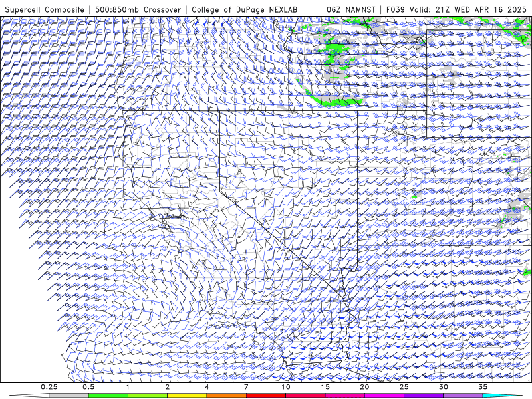
Task: Click the '7' legend value
Action: point(246,387)
